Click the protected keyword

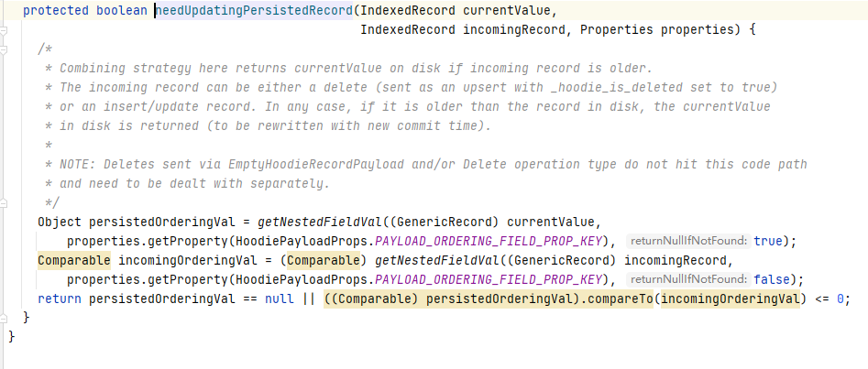[x=56, y=11]
